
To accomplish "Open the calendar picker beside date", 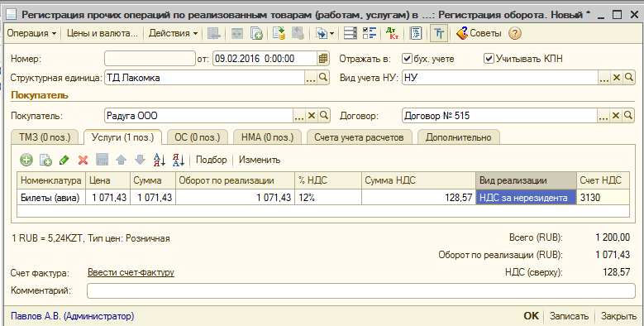I will coord(323,59).
